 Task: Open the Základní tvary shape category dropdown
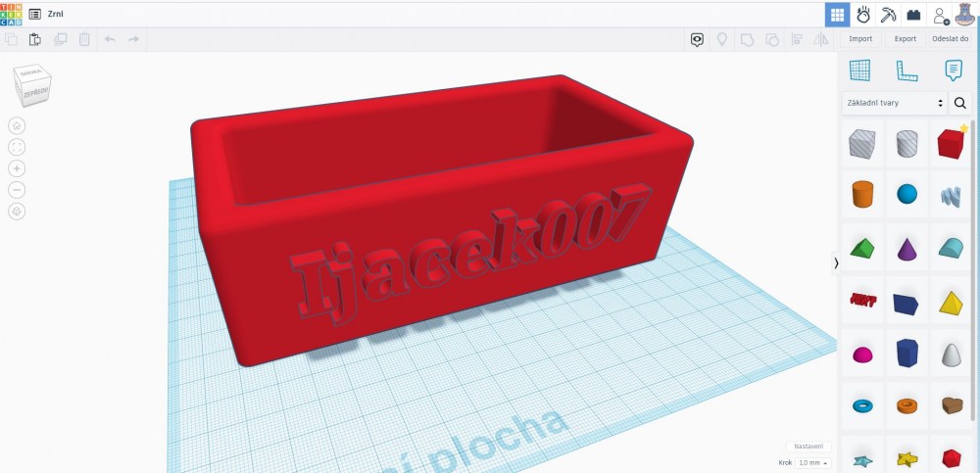pos(895,103)
